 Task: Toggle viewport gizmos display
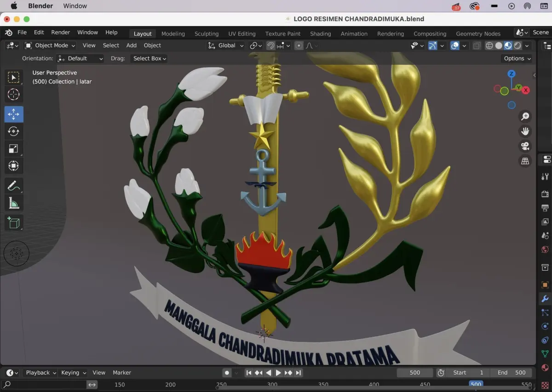[x=433, y=45]
